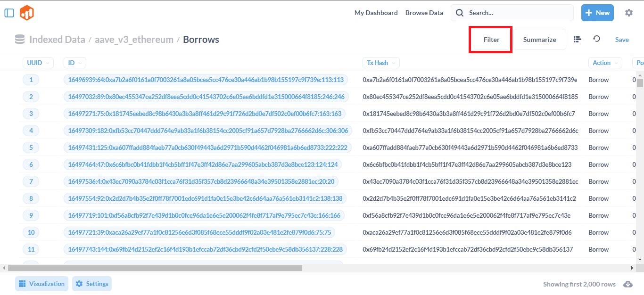Click the horizontal scrollbar under the table
This screenshot has height=295, width=644.
[155, 268]
